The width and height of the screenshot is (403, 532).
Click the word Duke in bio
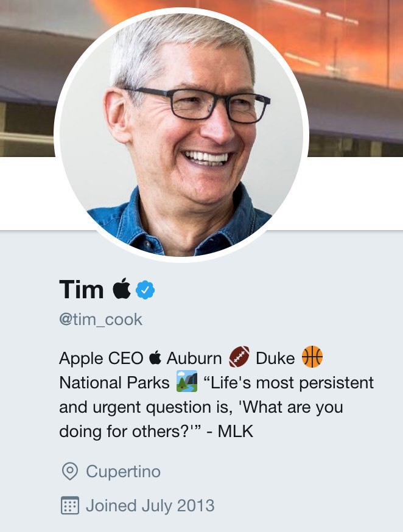click(x=275, y=359)
